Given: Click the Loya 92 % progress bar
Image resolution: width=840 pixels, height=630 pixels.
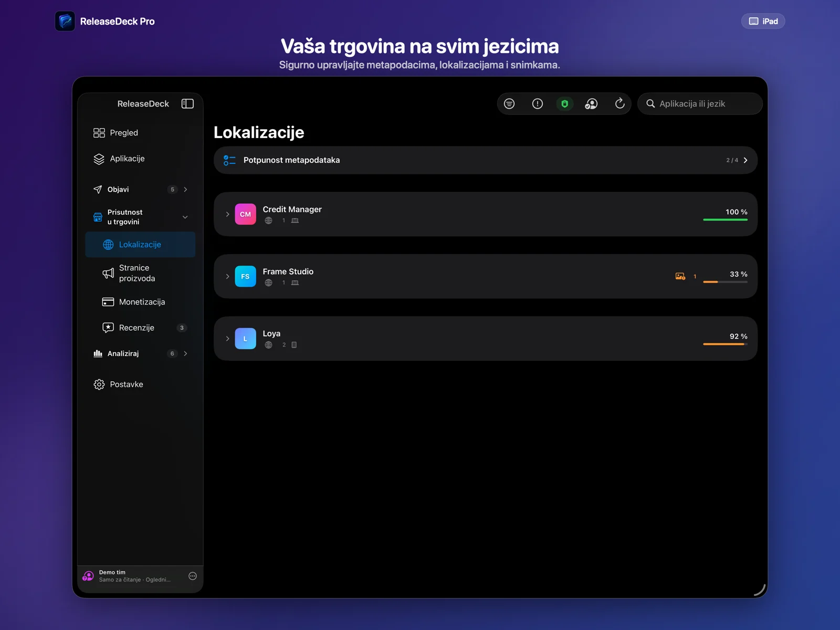Looking at the screenshot, I should point(725,344).
